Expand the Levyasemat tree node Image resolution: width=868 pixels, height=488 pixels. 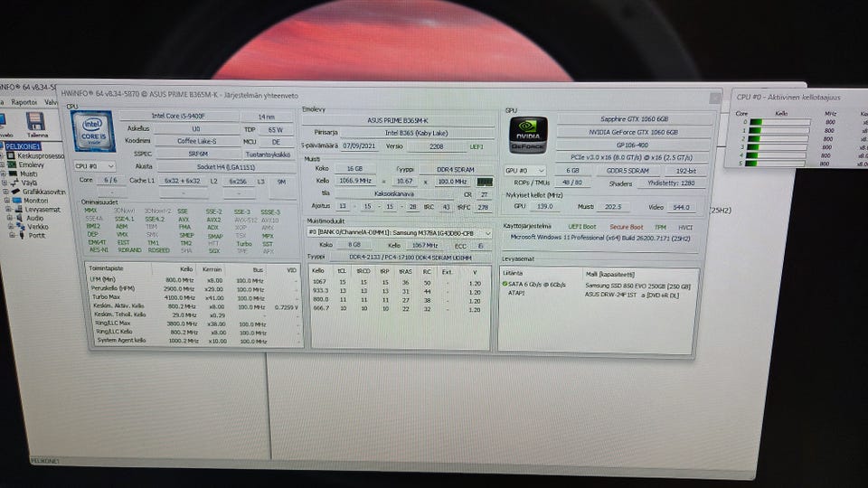click(x=8, y=209)
